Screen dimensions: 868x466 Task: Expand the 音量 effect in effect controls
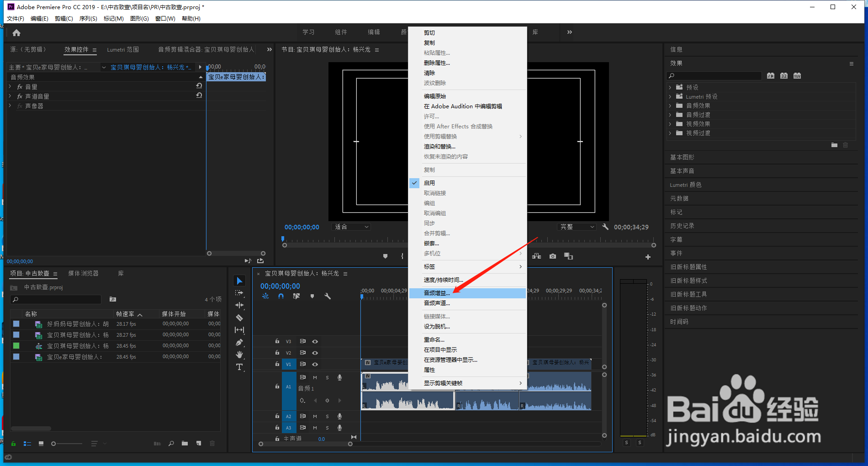click(x=10, y=86)
